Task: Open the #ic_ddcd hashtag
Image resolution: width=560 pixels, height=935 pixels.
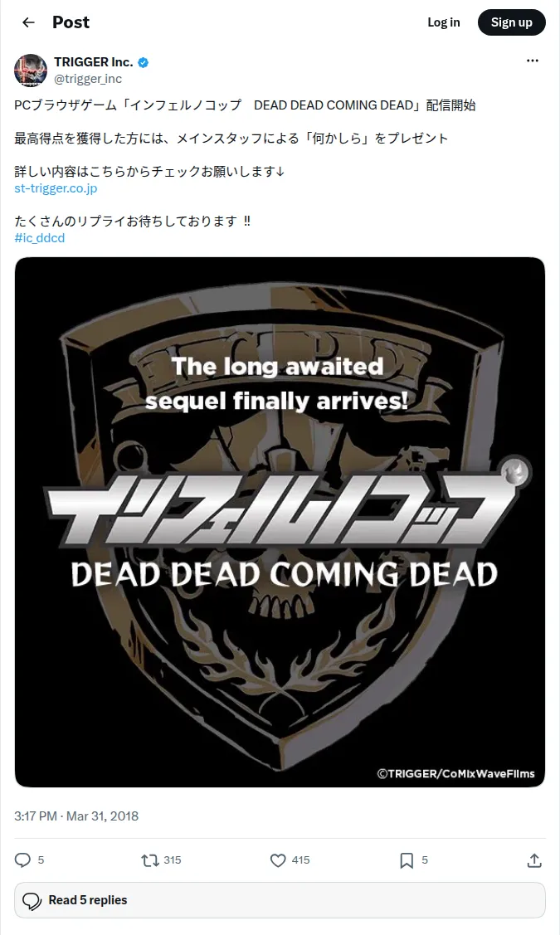Action: [x=39, y=238]
